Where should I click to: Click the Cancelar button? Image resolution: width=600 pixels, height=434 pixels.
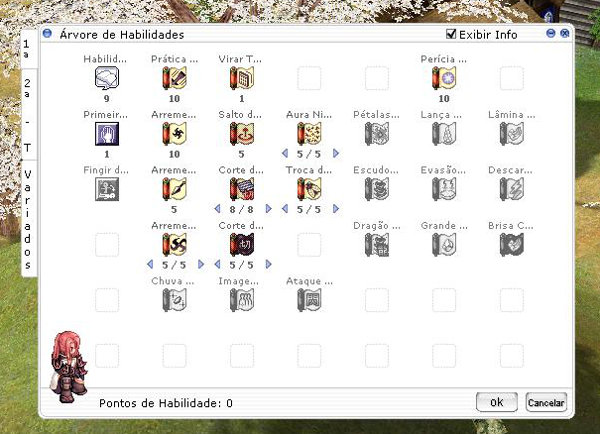[546, 402]
